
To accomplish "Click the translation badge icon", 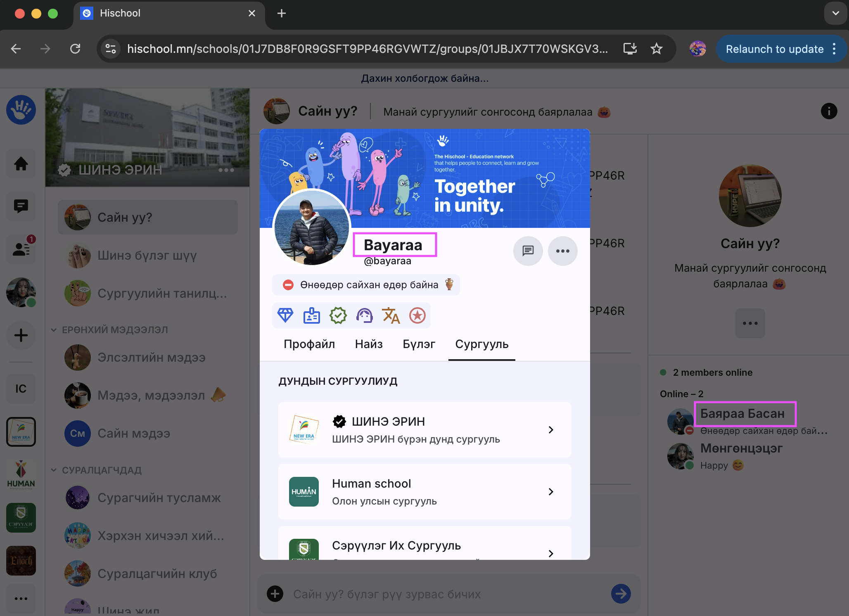I will click(x=391, y=315).
